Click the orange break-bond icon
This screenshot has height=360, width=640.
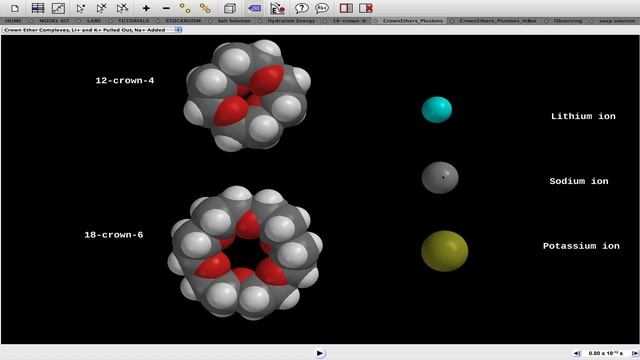click(205, 8)
